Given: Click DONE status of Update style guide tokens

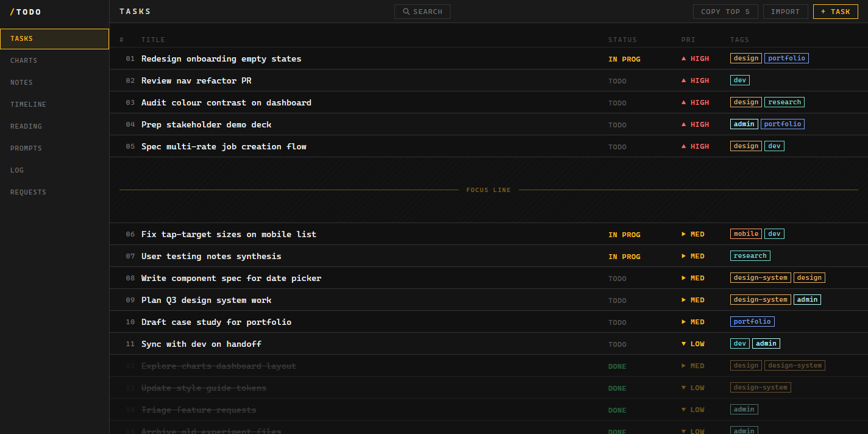Looking at the screenshot, I should click(617, 388).
